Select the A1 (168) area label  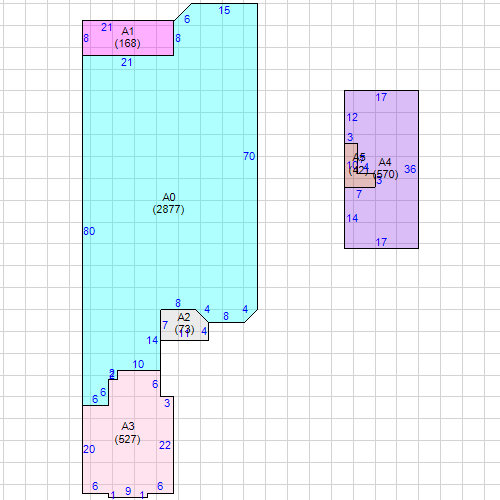[x=127, y=37]
